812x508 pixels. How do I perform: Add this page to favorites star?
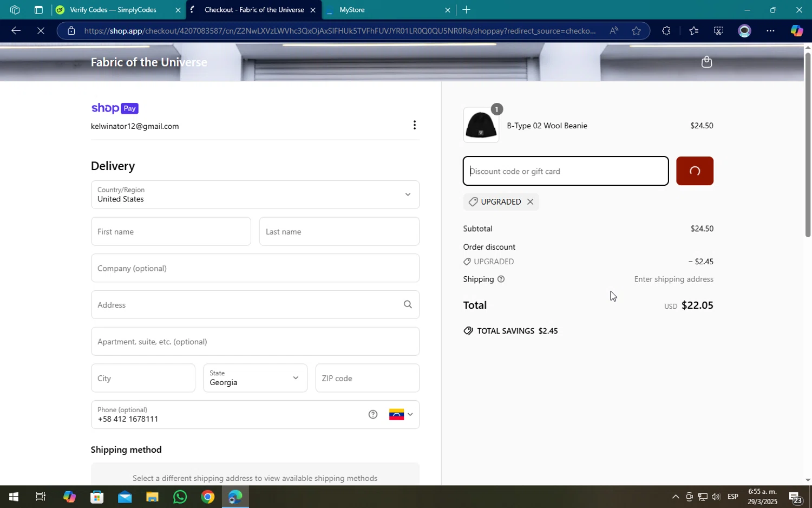pos(637,31)
